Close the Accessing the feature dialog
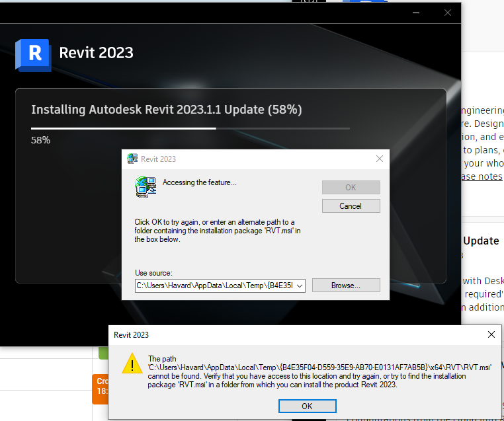Screen dimensions: 504x421 [x=380, y=159]
